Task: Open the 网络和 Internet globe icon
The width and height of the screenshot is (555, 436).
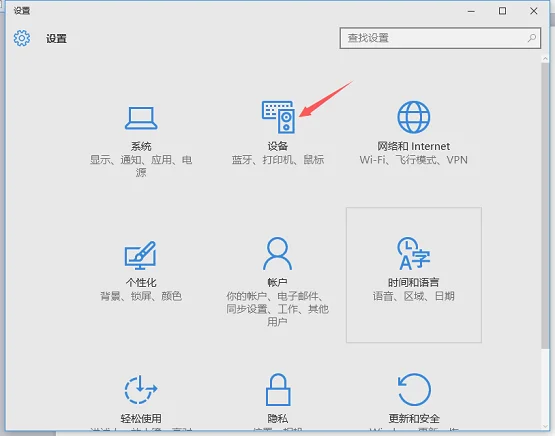Action: [413, 117]
